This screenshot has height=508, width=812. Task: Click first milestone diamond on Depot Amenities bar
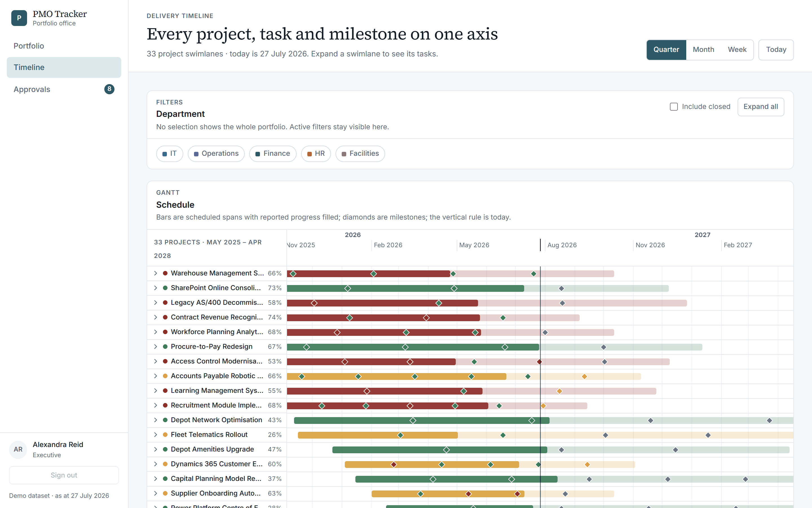pyautogui.click(x=446, y=450)
